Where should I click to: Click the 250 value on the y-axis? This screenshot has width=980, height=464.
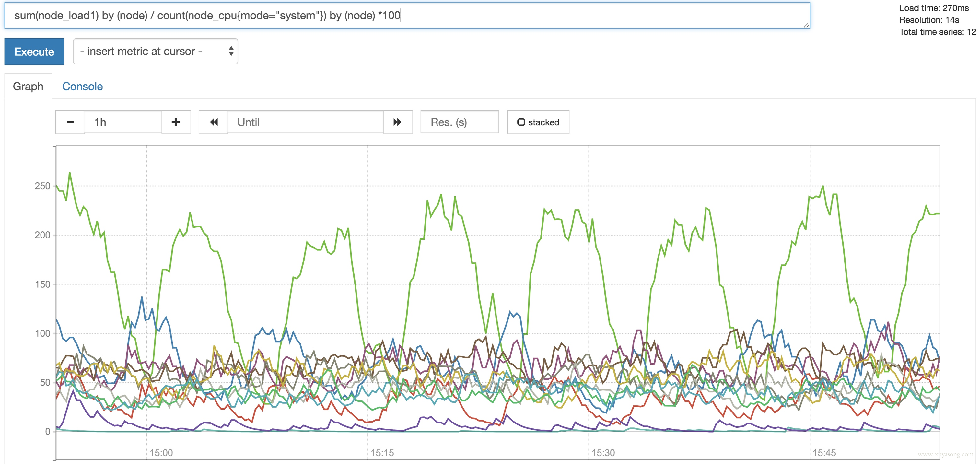coord(42,186)
